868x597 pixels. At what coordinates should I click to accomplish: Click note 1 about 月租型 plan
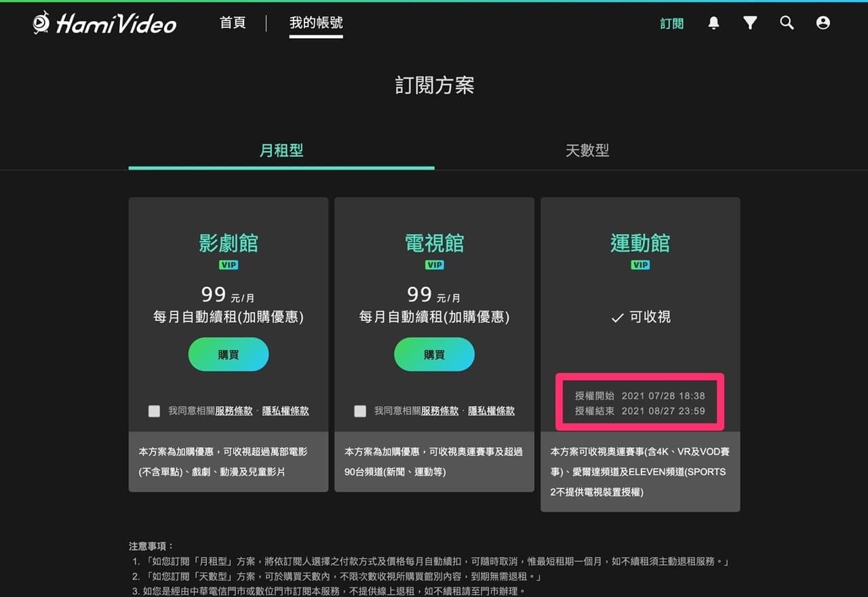pyautogui.click(x=431, y=562)
